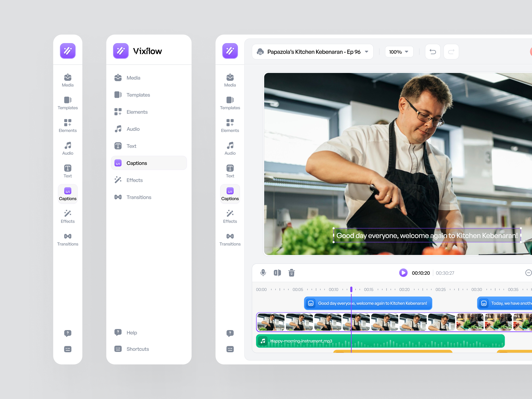Screen dimensions: 532x399
Task: Select Transitions in the expanded sidebar menu
Action: pos(139,197)
